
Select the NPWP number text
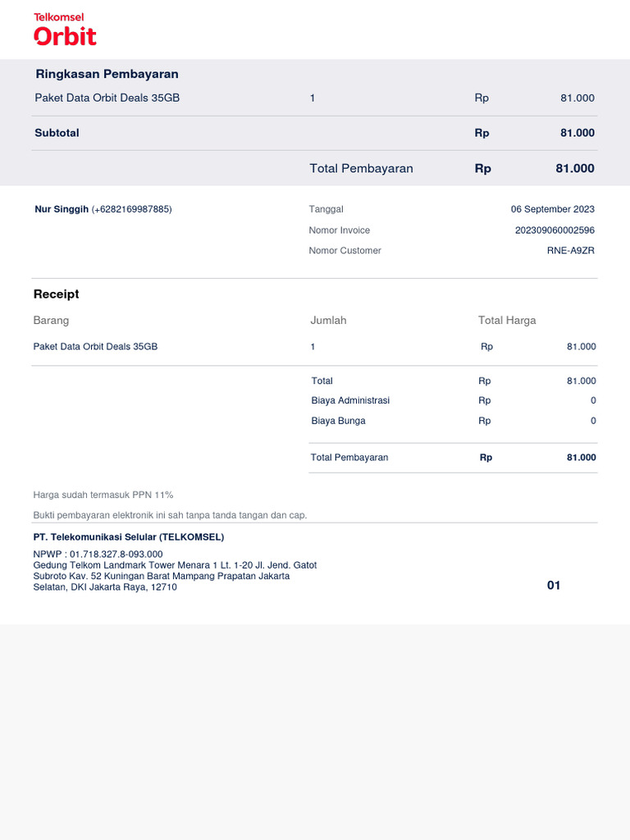click(116, 555)
